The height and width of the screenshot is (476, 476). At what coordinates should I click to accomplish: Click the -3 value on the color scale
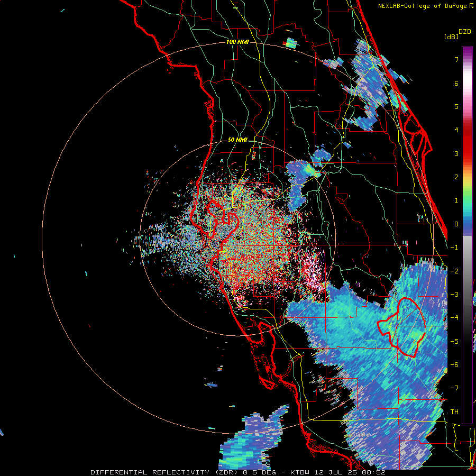[454, 295]
